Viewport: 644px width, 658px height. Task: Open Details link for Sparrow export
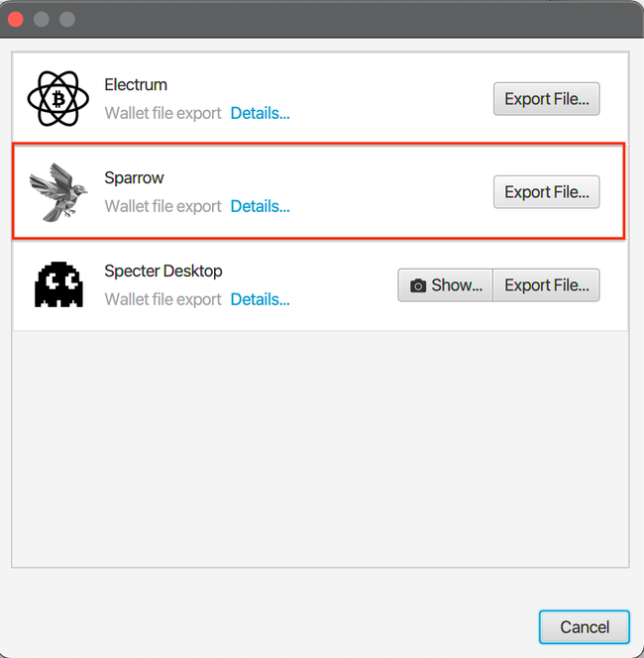[x=260, y=206]
